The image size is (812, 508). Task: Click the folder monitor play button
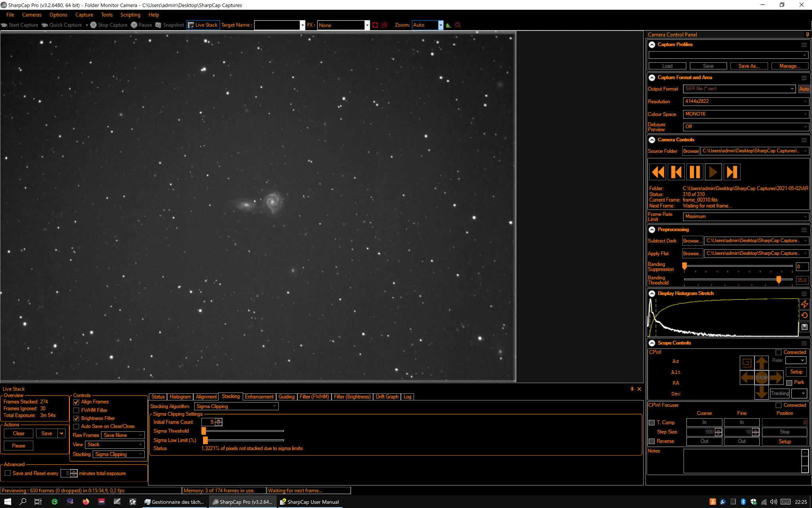tap(713, 172)
